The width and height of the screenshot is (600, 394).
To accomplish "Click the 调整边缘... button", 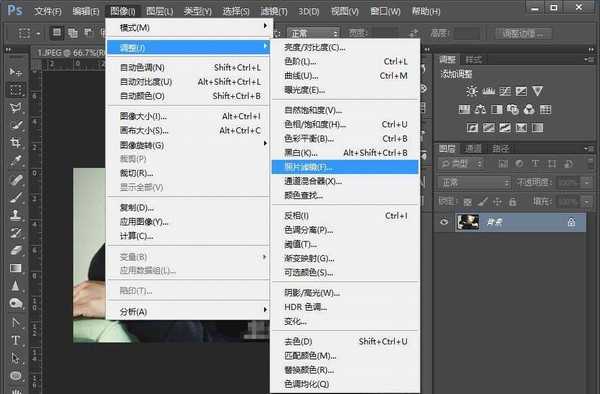I will tap(523, 34).
